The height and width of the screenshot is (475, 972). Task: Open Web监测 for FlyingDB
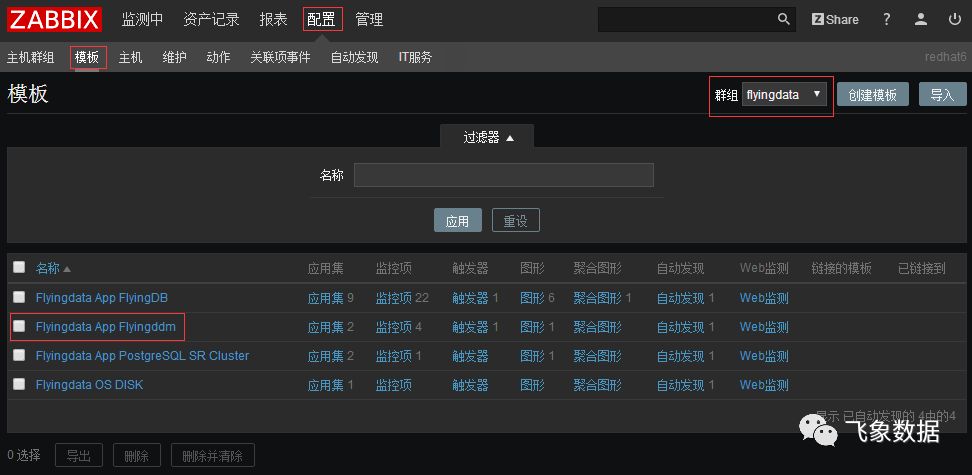pos(764,298)
